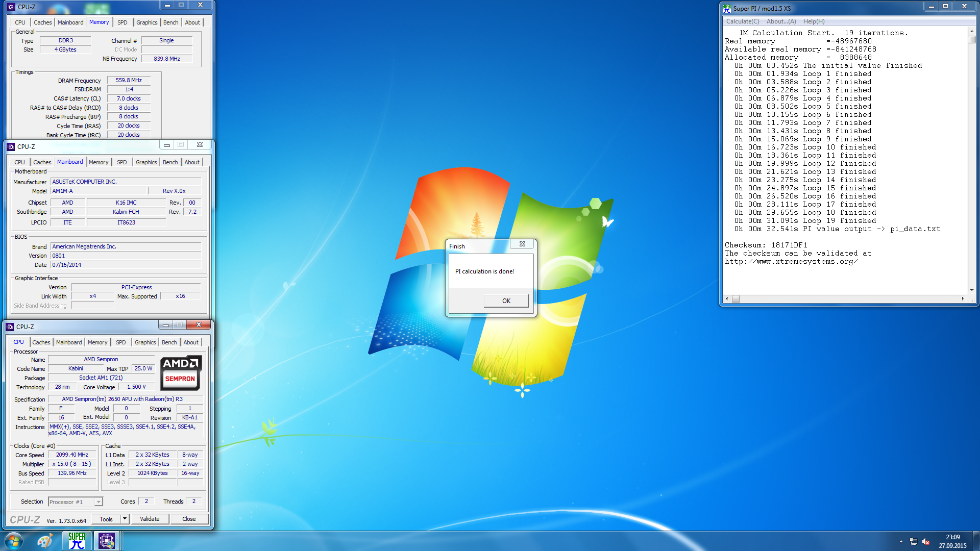The image size is (980, 551).
Task: Click the Validate button in CPU-Z
Action: pos(150,519)
